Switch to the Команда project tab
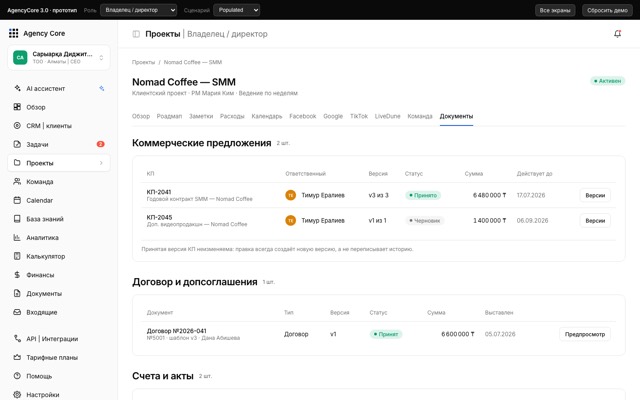640x400 pixels. coord(420,116)
